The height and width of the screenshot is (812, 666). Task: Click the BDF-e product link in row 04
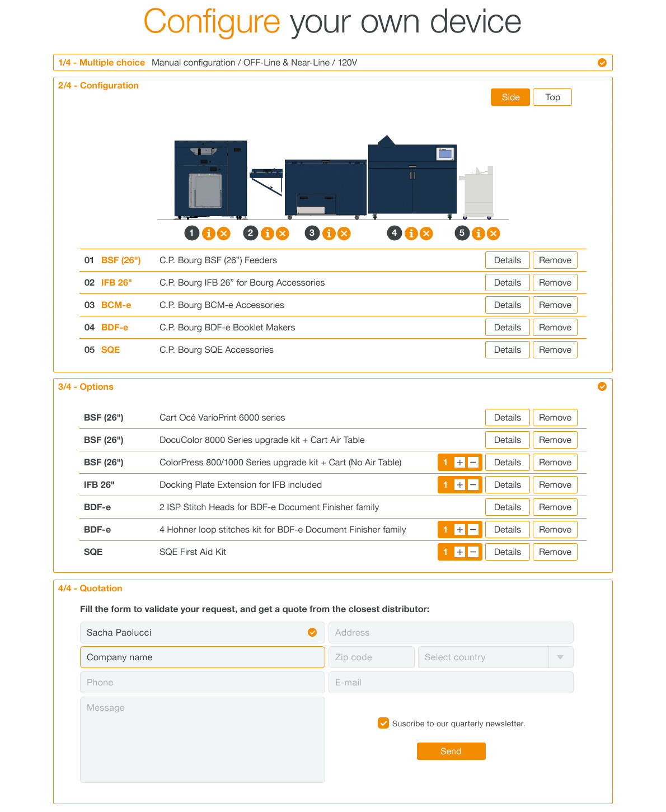point(115,328)
